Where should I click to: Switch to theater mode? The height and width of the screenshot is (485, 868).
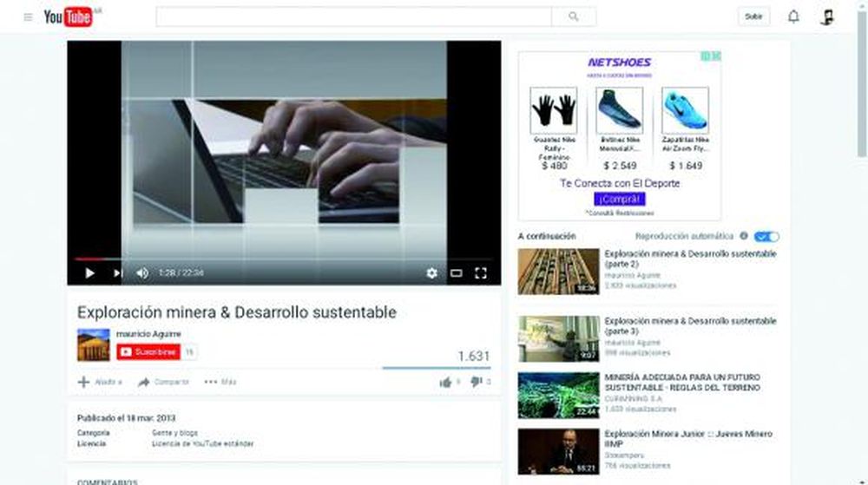[457, 272]
